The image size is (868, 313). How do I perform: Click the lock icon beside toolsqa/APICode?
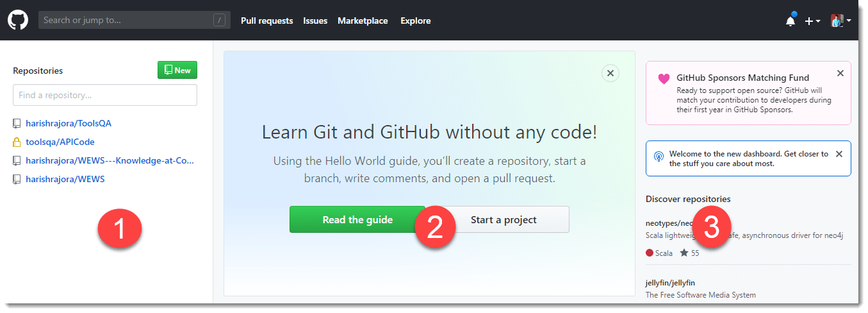point(17,142)
